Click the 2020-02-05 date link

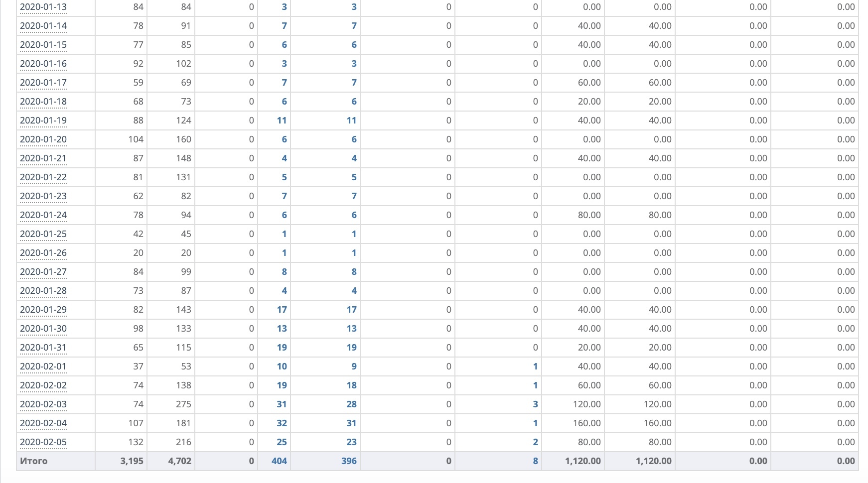click(x=43, y=442)
